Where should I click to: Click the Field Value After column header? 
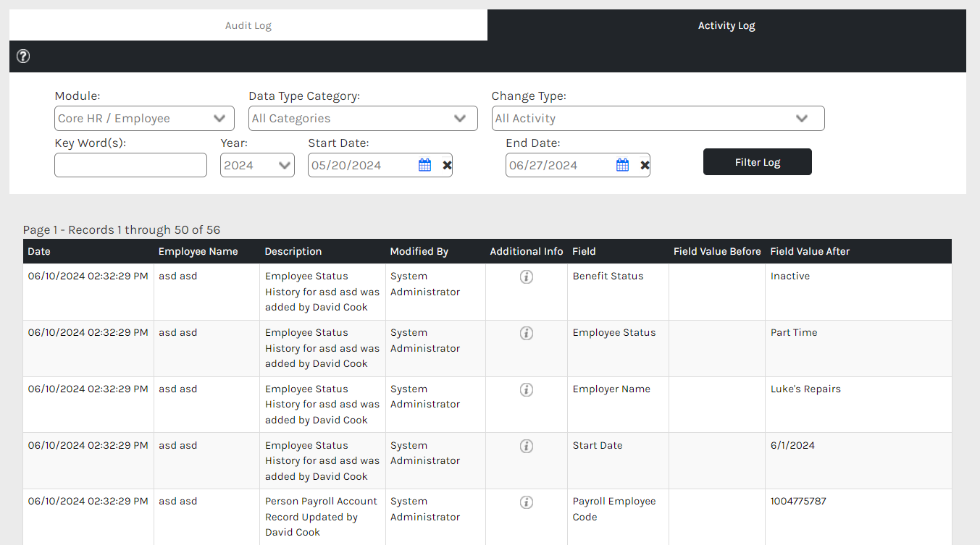coord(810,251)
